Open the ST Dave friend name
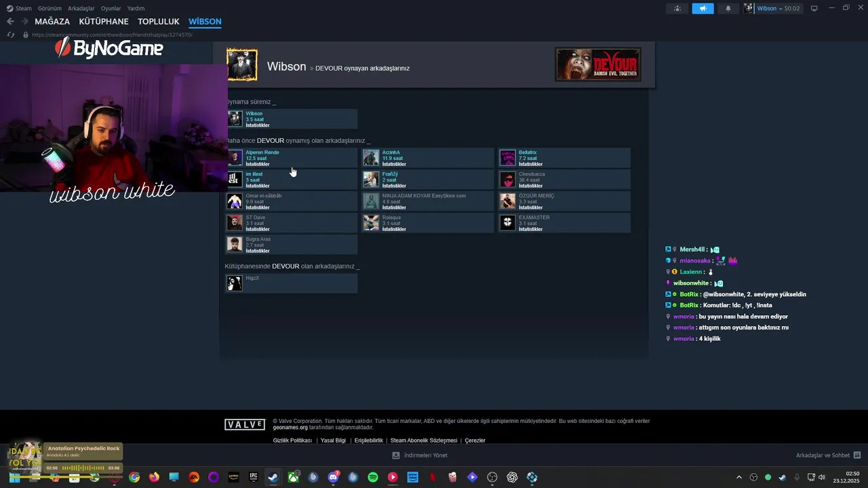 point(255,218)
